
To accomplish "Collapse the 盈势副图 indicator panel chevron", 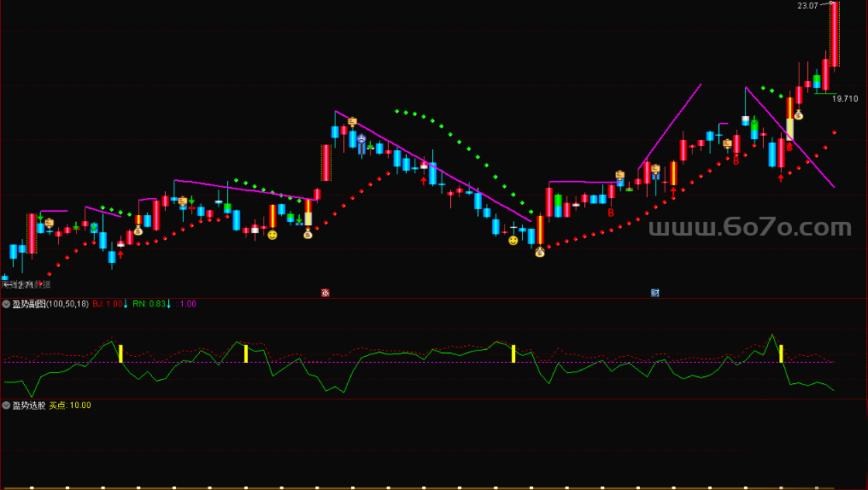I will (6, 304).
